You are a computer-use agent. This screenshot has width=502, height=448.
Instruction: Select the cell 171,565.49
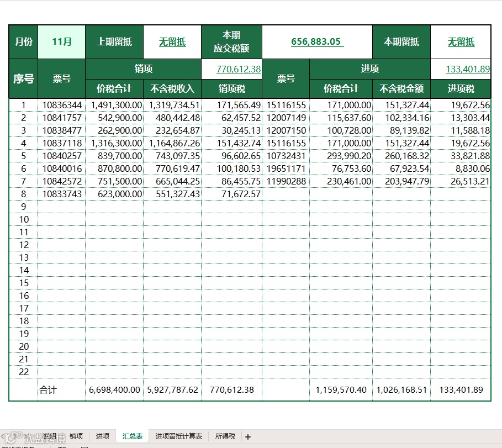(231, 105)
